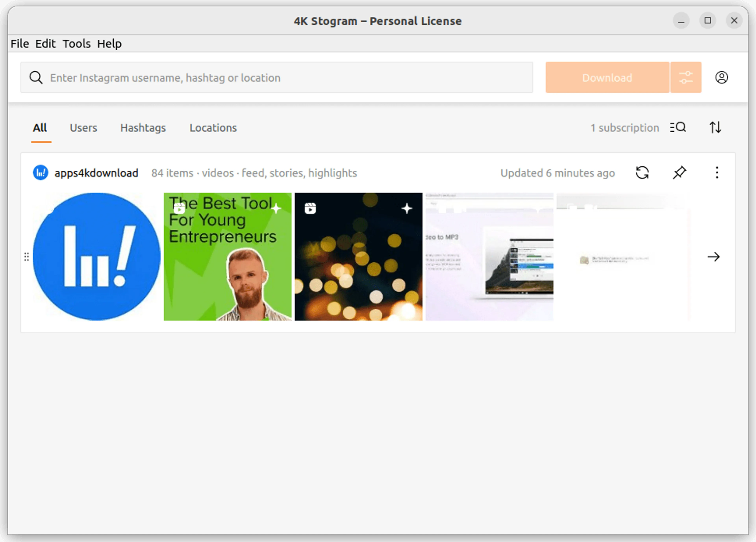
Task: Refresh the apps4kdownload subscription
Action: click(642, 173)
